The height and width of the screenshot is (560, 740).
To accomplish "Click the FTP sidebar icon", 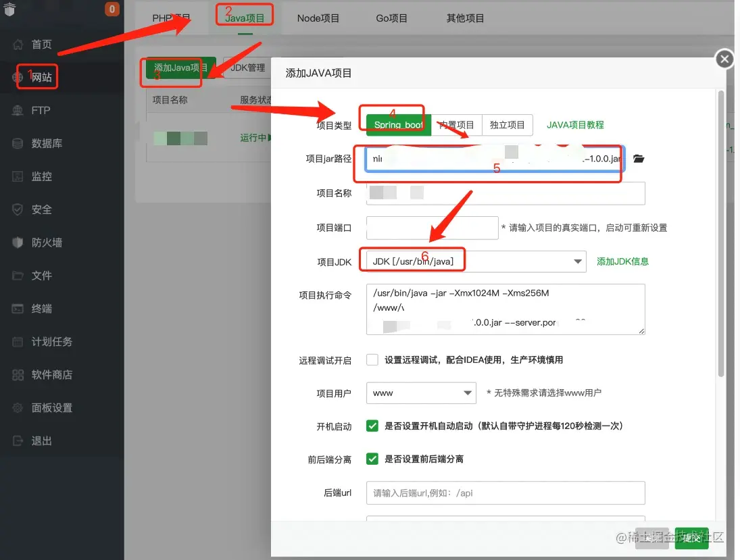I will coord(18,110).
